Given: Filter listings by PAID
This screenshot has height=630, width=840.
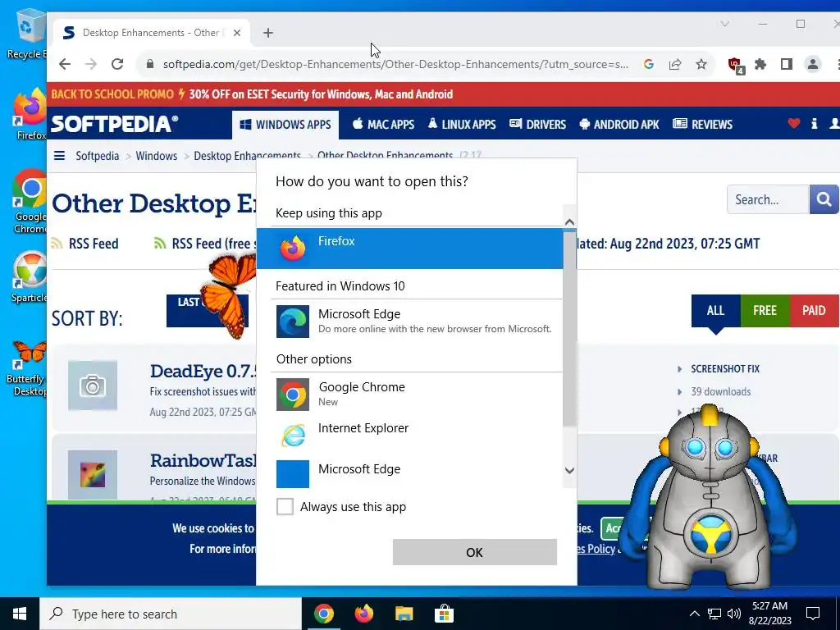Looking at the screenshot, I should coord(814,311).
